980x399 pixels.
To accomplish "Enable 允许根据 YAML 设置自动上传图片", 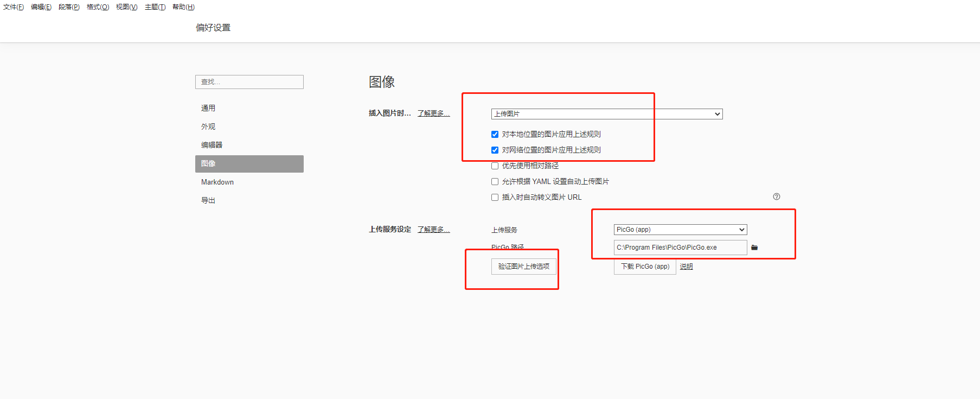I will (495, 182).
